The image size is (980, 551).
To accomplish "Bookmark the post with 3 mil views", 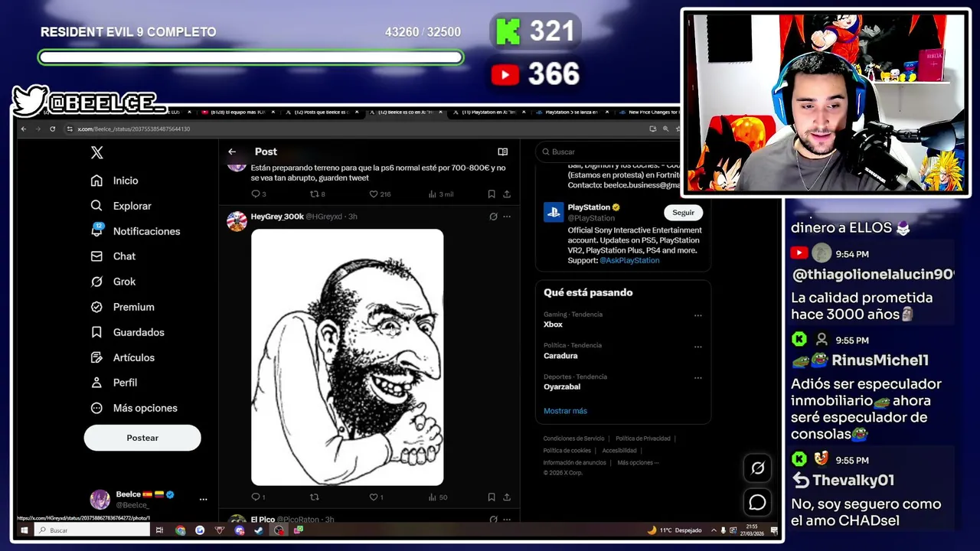I will coord(492,194).
